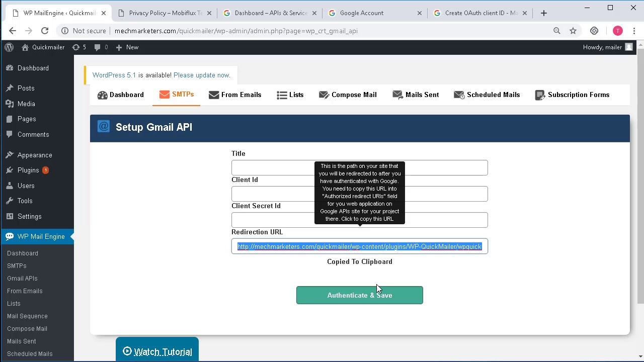The height and width of the screenshot is (362, 644).
Task: Open plugin Dashboard tab with gauge icon
Action: pyautogui.click(x=121, y=95)
